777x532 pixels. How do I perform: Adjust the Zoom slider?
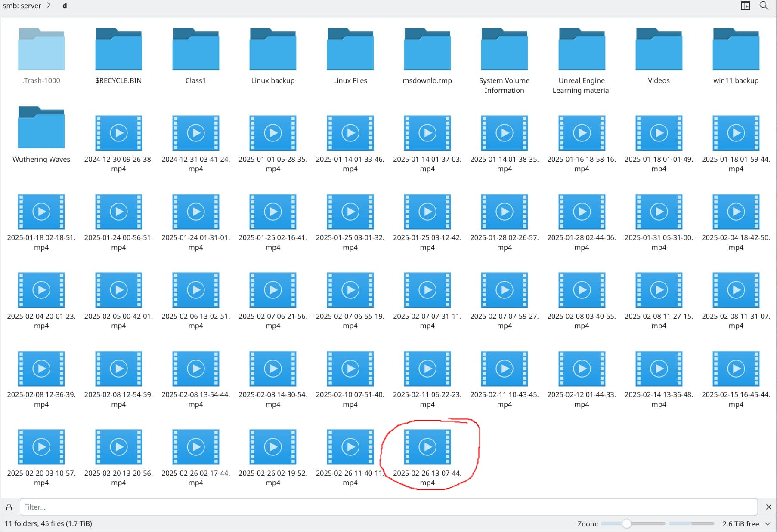tap(627, 523)
